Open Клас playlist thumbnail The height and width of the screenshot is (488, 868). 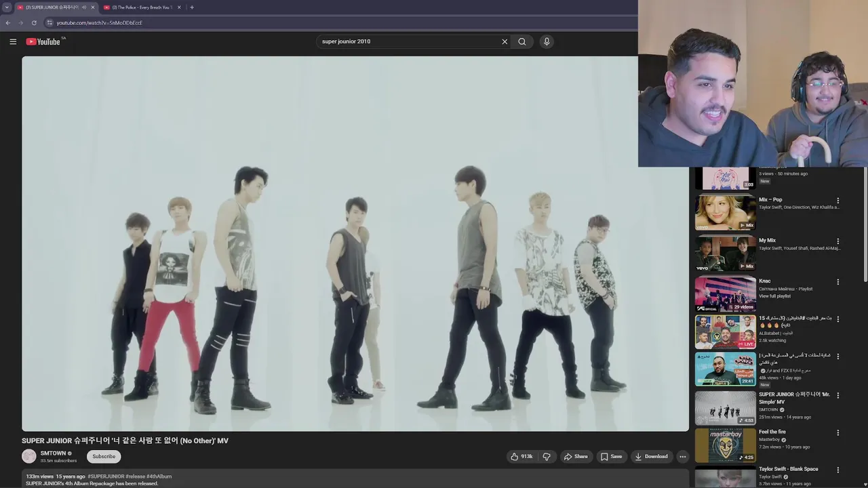click(x=725, y=294)
